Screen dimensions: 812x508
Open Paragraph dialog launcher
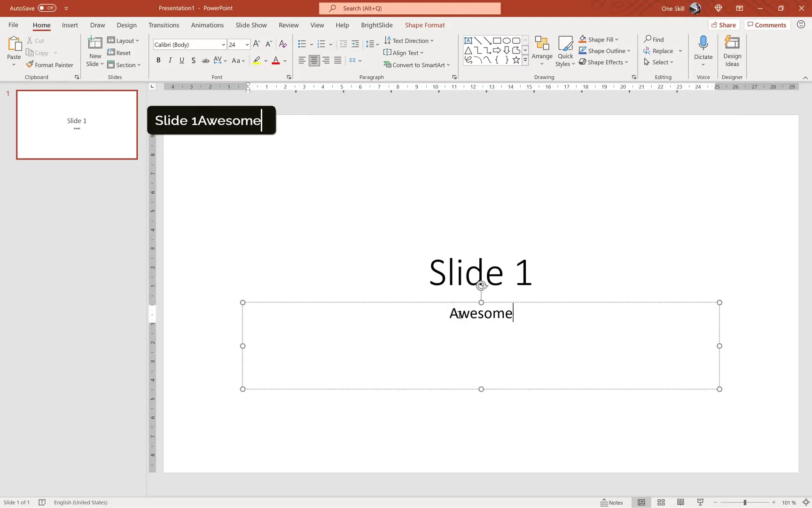tap(454, 77)
